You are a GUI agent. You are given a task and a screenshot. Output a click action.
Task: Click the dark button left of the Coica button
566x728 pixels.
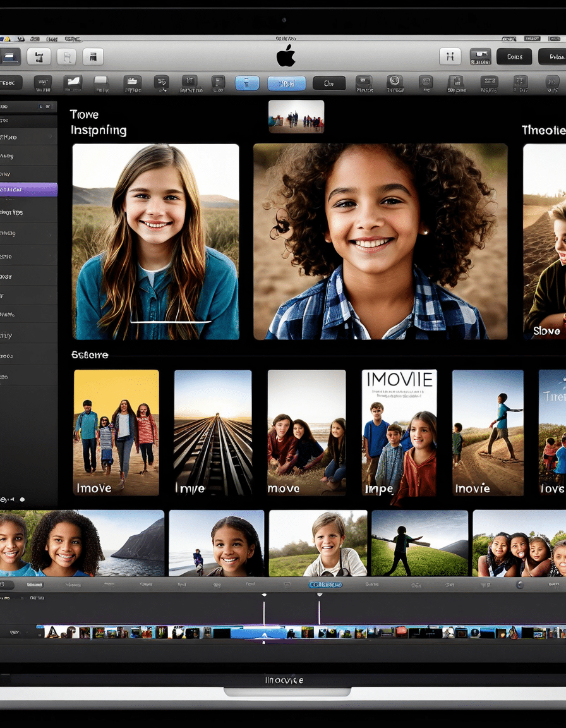[480, 57]
